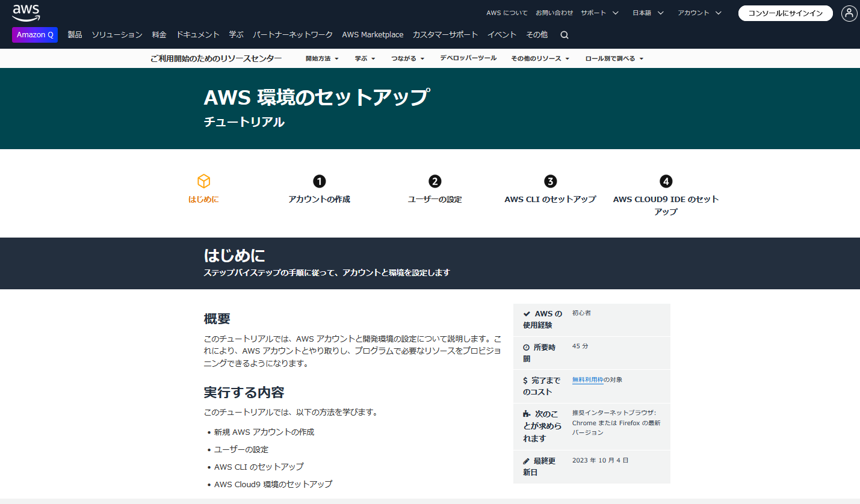Click the AWS 環境のセットアップ page title
Viewport: 860px width, 504px height.
click(x=317, y=97)
